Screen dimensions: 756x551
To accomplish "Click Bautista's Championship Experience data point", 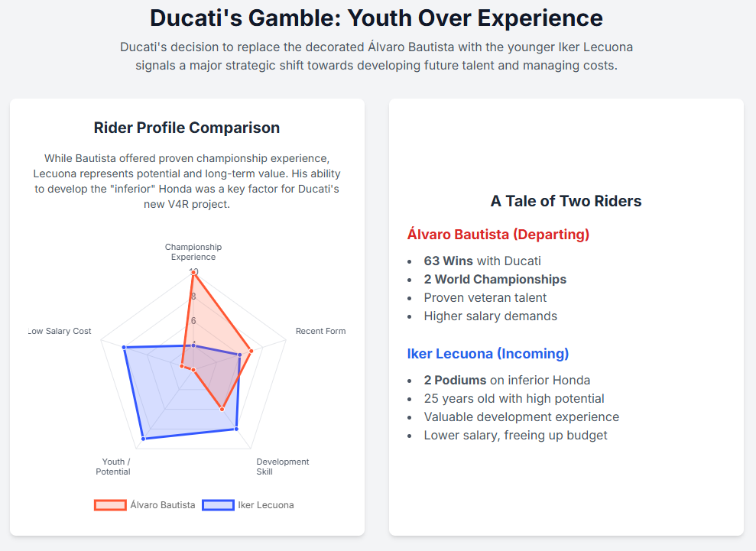I will point(193,273).
